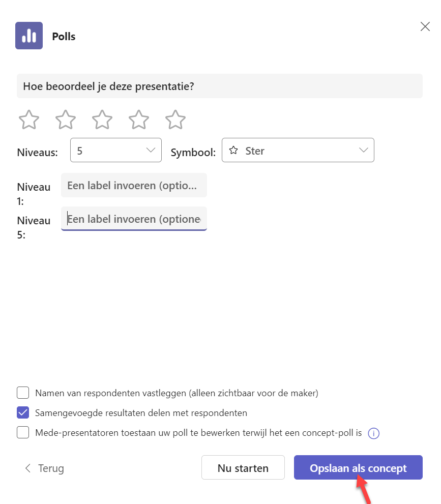Click the info icon beside concept-poll option

373,433
